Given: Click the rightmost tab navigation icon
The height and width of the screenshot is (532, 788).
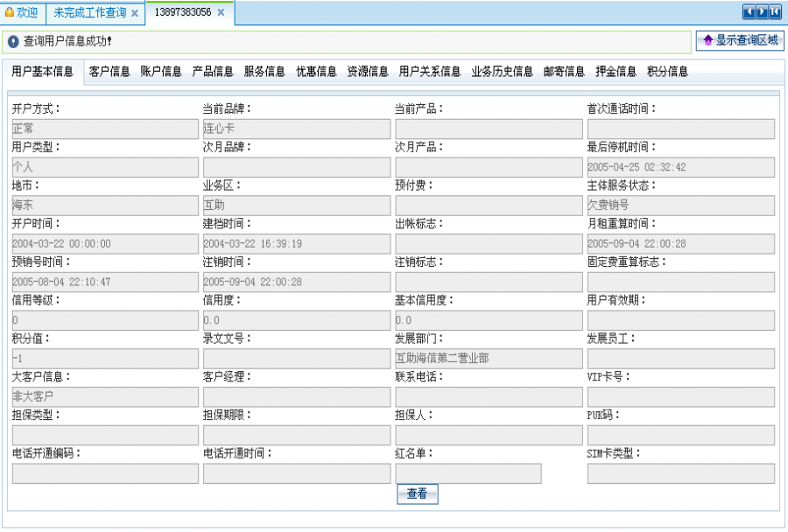Looking at the screenshot, I should (775, 12).
